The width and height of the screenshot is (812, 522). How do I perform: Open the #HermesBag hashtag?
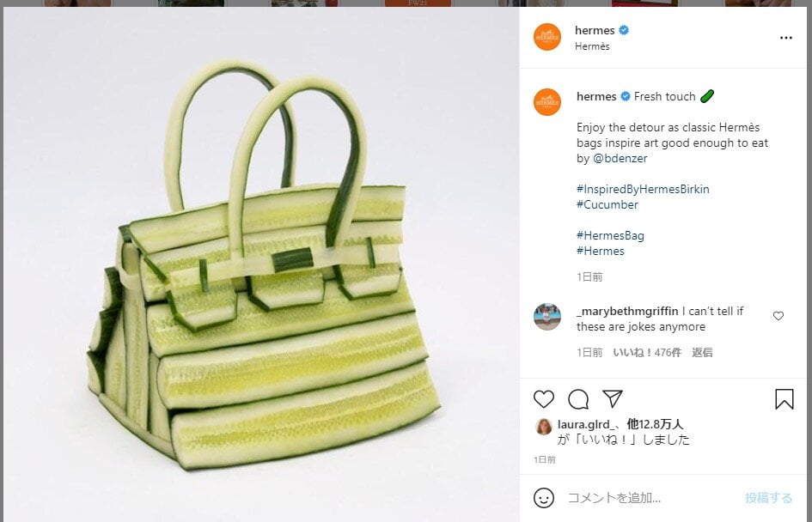610,236
